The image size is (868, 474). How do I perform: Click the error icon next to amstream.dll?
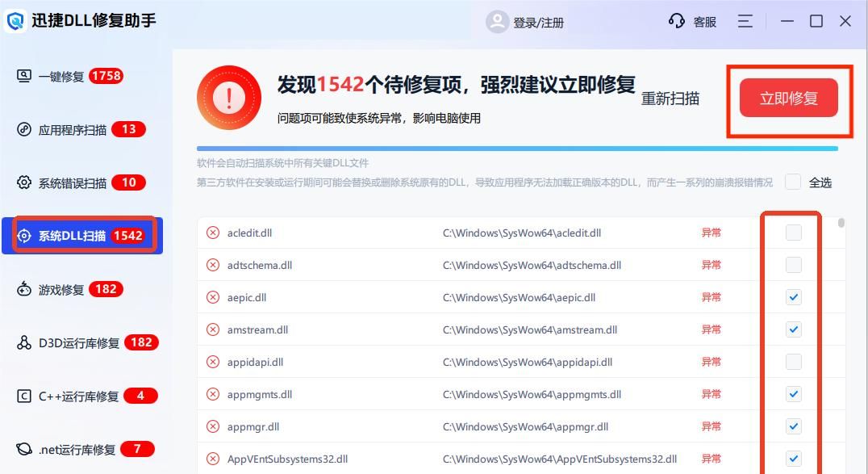point(213,329)
